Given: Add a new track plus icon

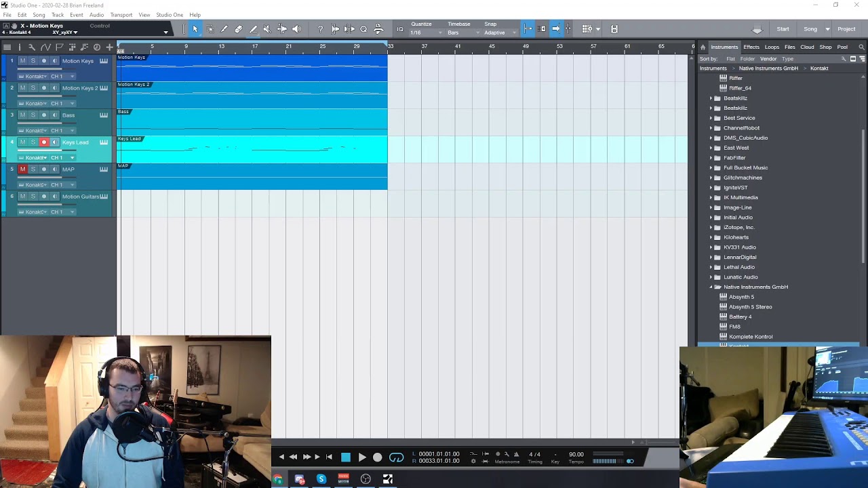Looking at the screenshot, I should pos(109,47).
